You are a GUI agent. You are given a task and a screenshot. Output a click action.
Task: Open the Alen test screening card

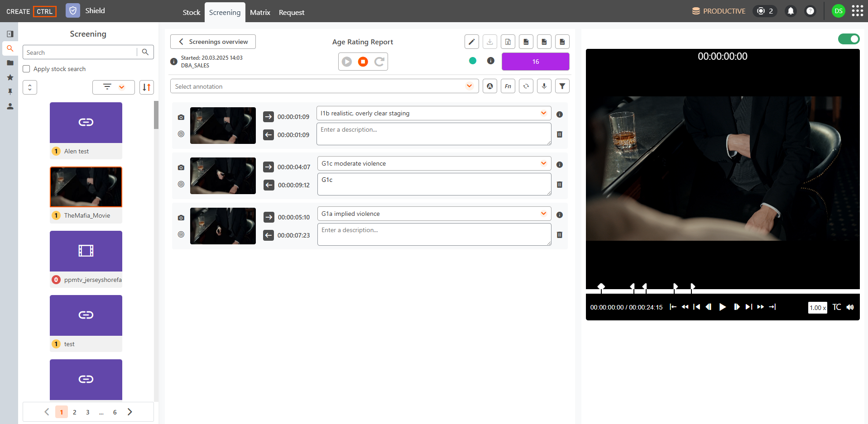[x=86, y=130]
